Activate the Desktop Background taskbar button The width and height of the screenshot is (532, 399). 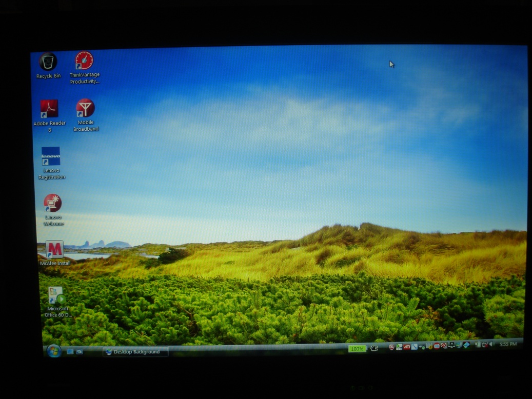(135, 352)
